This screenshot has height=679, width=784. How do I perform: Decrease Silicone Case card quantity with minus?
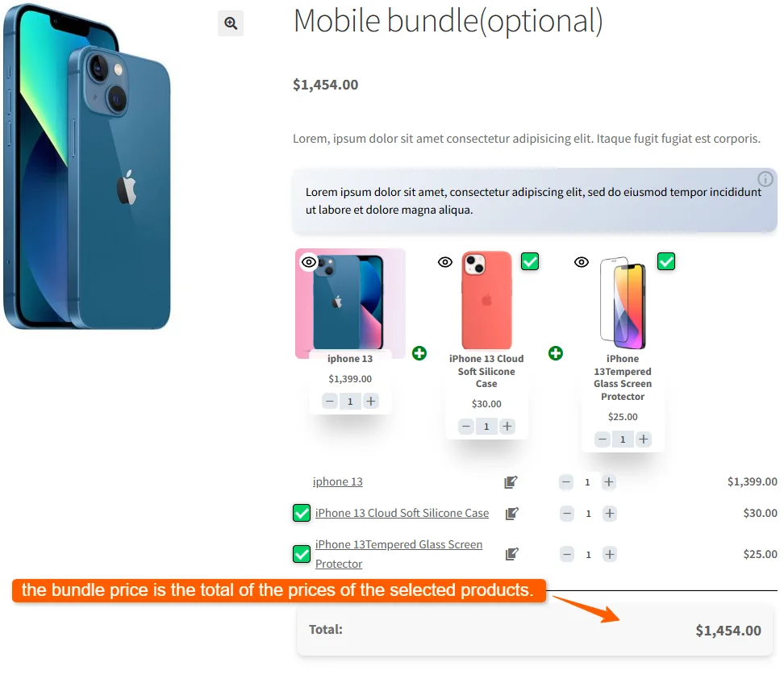(x=466, y=427)
